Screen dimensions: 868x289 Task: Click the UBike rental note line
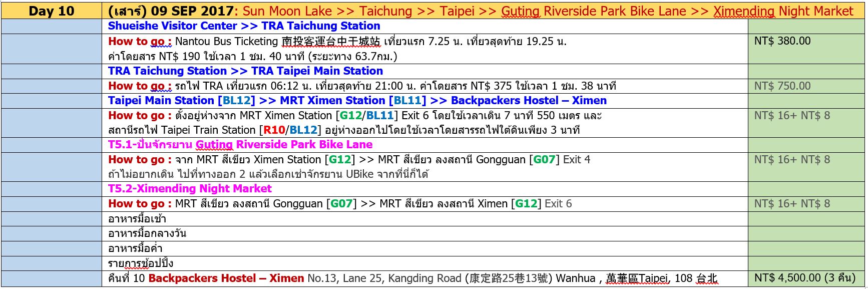[x=268, y=174]
